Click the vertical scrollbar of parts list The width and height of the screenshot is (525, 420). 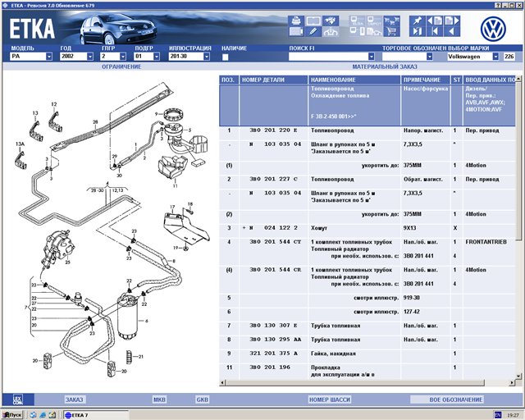pos(518,226)
